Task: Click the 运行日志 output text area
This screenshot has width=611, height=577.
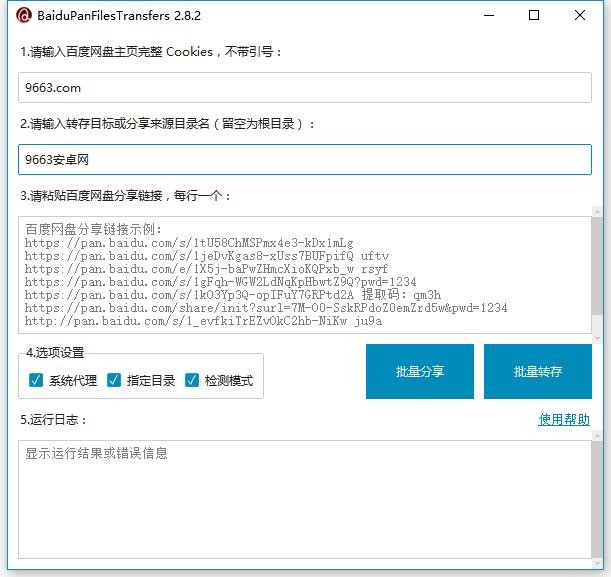Action: (x=305, y=499)
